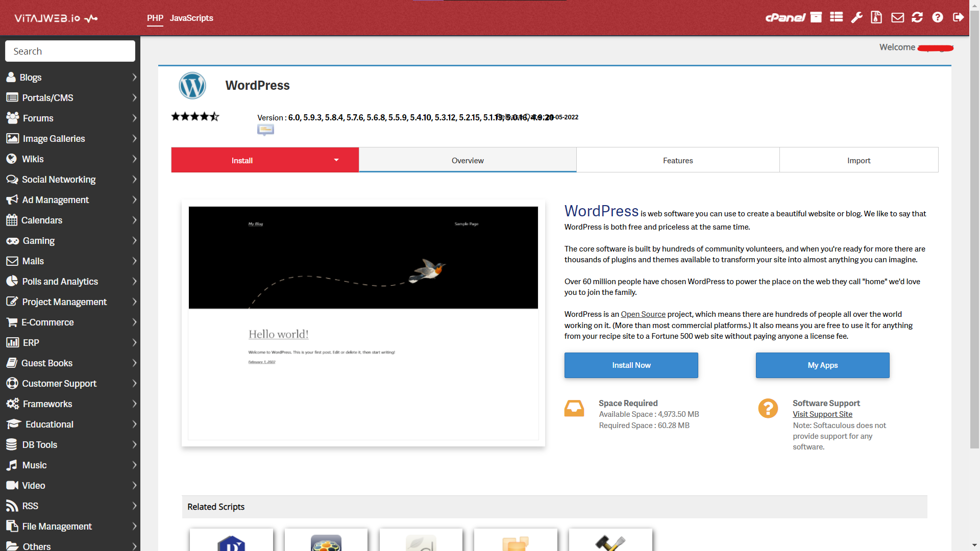980x551 pixels.
Task: Open the Wikis category
Action: tap(70, 159)
